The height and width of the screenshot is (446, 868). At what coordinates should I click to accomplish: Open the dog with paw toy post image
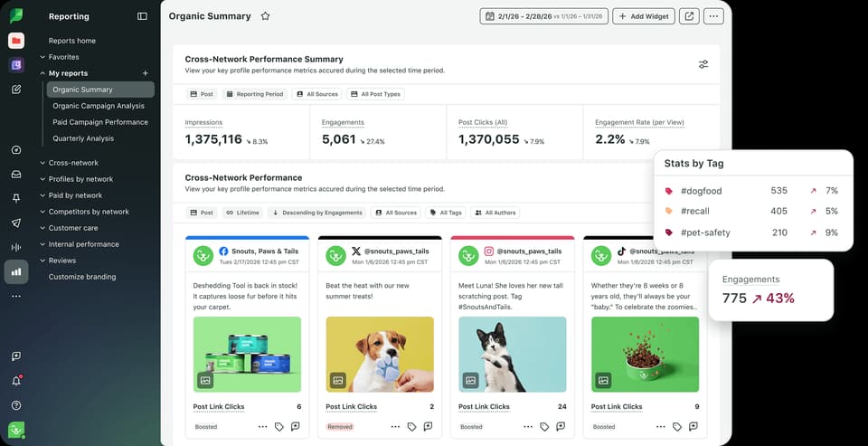380,355
